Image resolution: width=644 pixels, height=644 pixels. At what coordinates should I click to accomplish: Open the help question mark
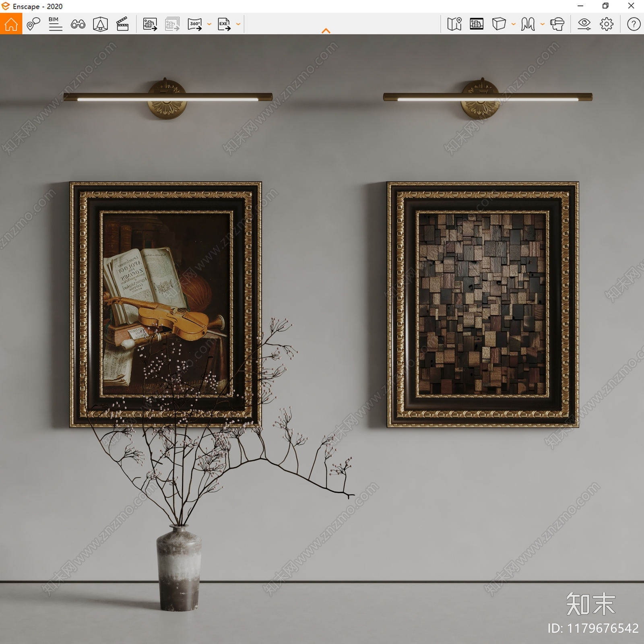point(634,24)
